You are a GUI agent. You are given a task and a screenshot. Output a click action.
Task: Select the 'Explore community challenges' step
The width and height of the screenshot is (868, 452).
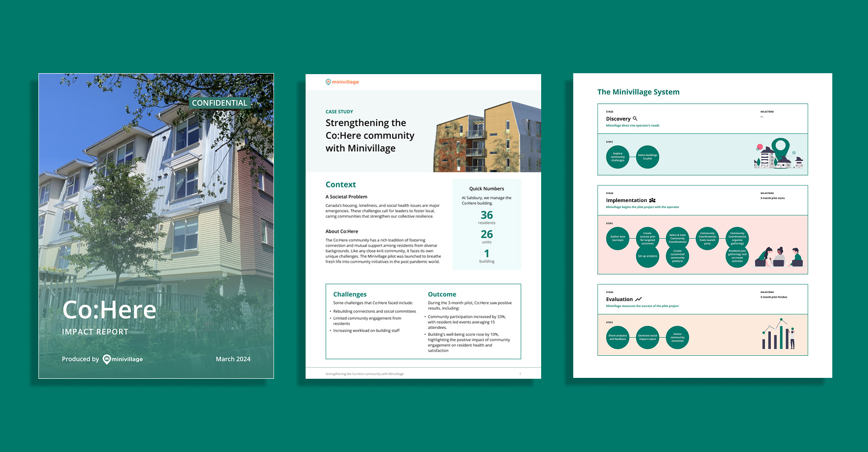[618, 157]
